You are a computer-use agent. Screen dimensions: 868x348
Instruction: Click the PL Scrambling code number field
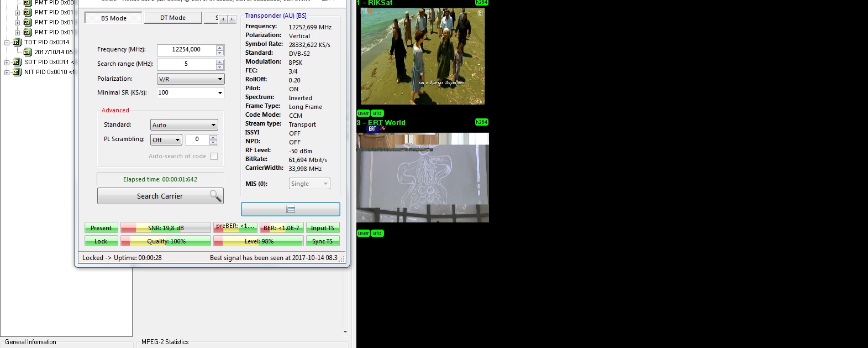[x=197, y=139]
